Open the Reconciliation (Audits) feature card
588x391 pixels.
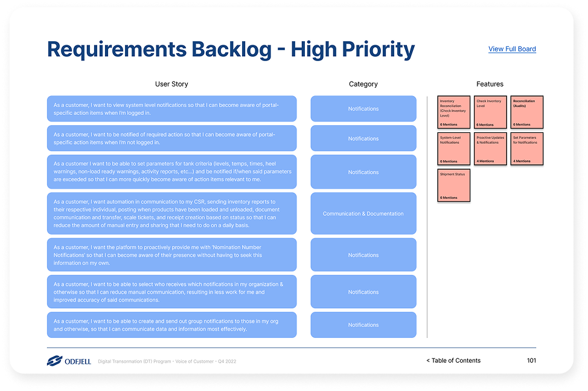(527, 112)
